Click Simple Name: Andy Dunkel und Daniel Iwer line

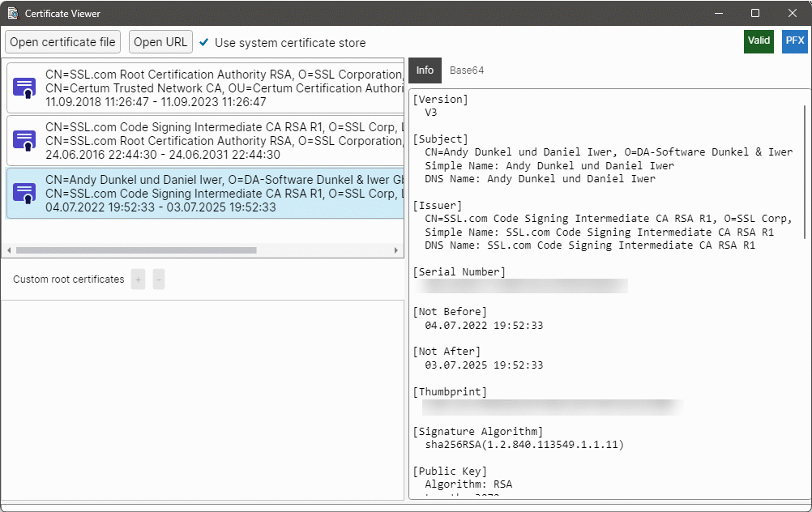pos(549,166)
